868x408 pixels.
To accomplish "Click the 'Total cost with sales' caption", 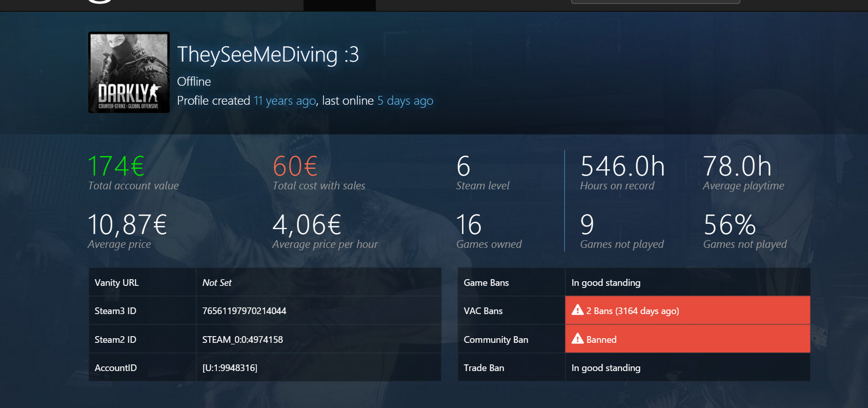I will click(x=319, y=186).
